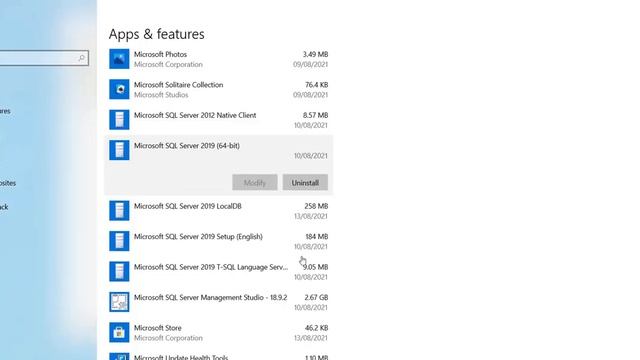640x360 pixels.
Task: Select Microsoft SQL Server 2019 LocalDB entry
Action: click(188, 206)
